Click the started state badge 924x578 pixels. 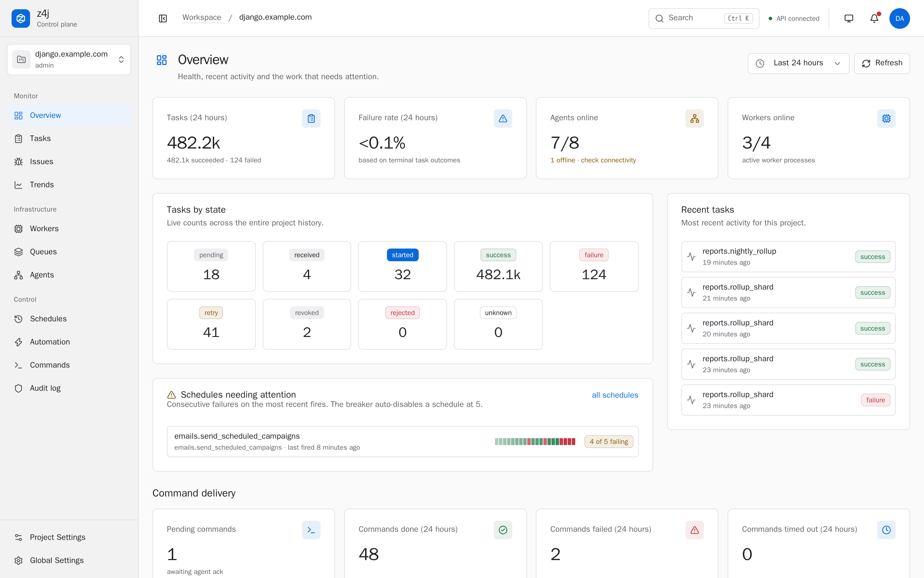click(403, 255)
